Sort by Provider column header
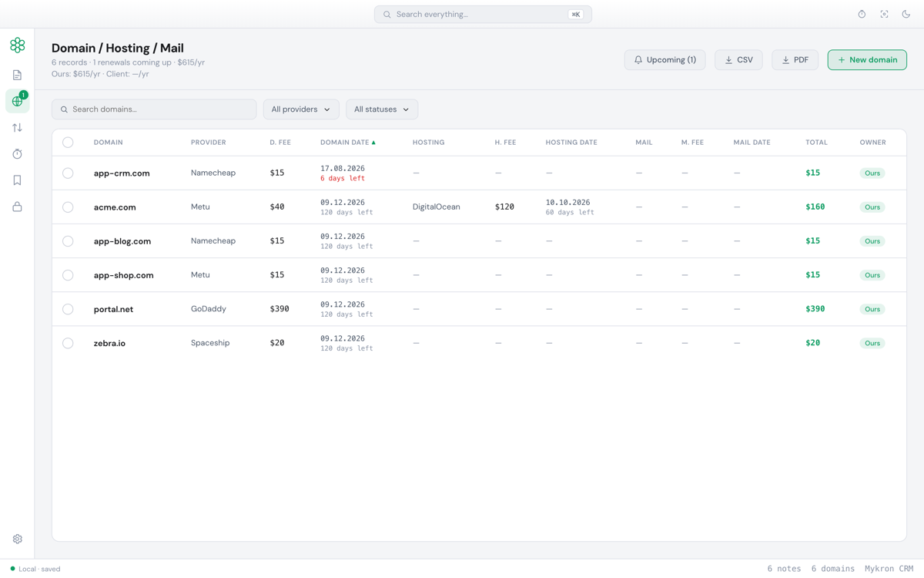This screenshot has width=924, height=578. click(209, 143)
